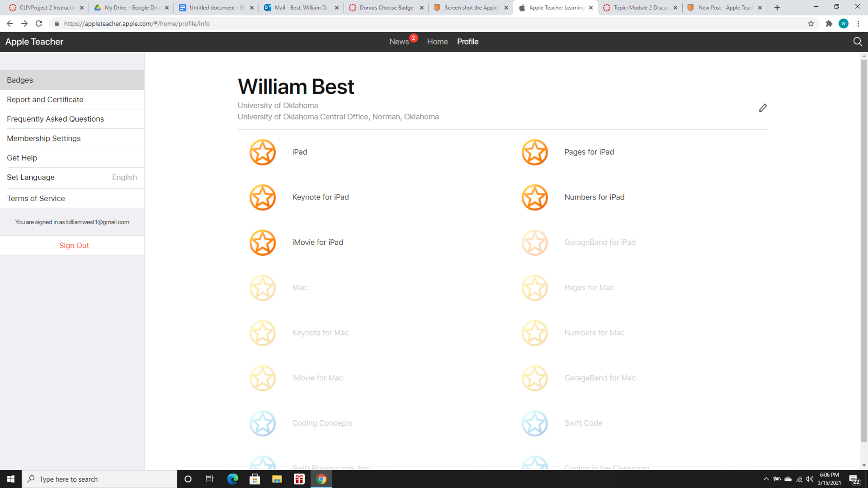Viewport: 868px width, 488px height.
Task: Open the Chrome extensions puzzle icon
Action: pyautogui.click(x=829, y=24)
